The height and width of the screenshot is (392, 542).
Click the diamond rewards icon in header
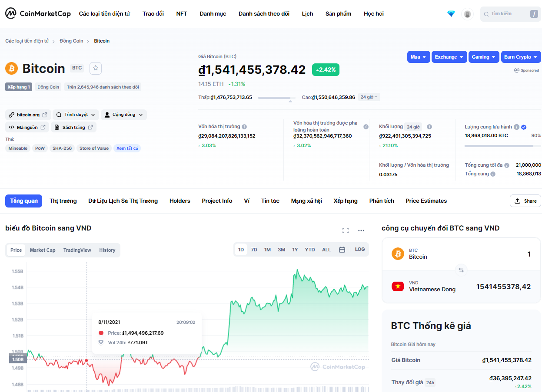[451, 14]
